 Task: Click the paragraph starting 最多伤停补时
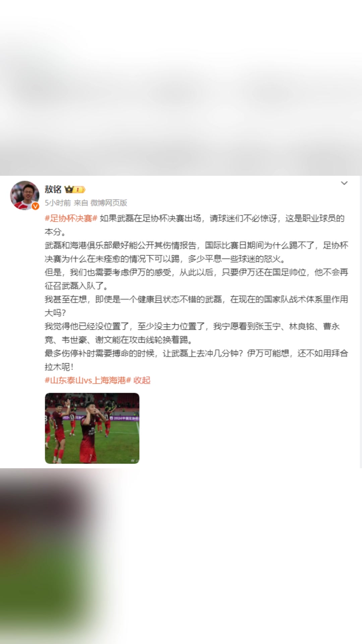click(196, 360)
